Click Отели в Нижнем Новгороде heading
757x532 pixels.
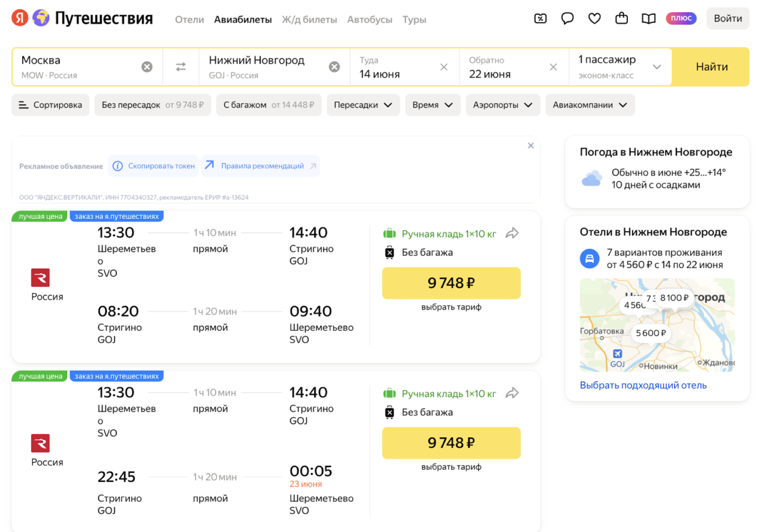(x=654, y=232)
